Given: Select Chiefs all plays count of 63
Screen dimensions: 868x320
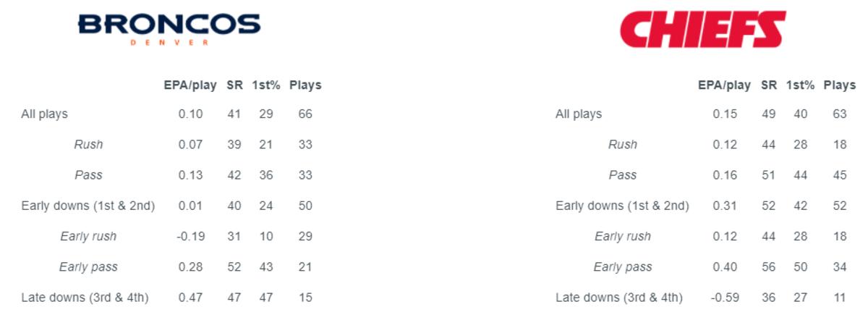Looking at the screenshot, I should [839, 114].
